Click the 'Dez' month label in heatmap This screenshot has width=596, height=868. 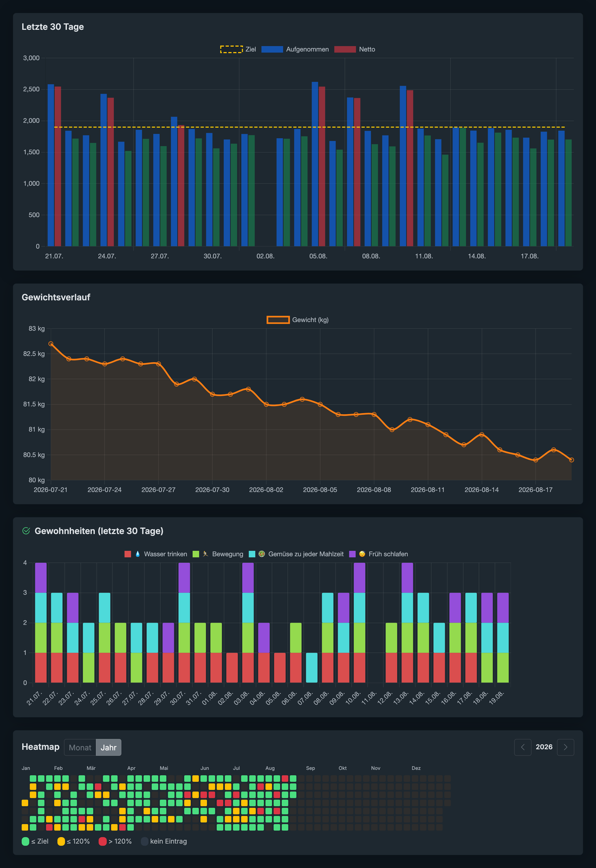tap(416, 768)
